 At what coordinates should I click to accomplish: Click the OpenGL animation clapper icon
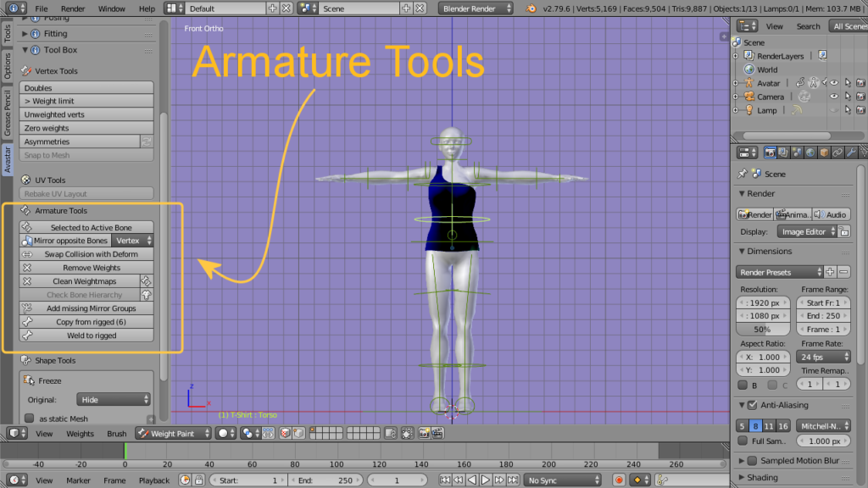pos(437,434)
